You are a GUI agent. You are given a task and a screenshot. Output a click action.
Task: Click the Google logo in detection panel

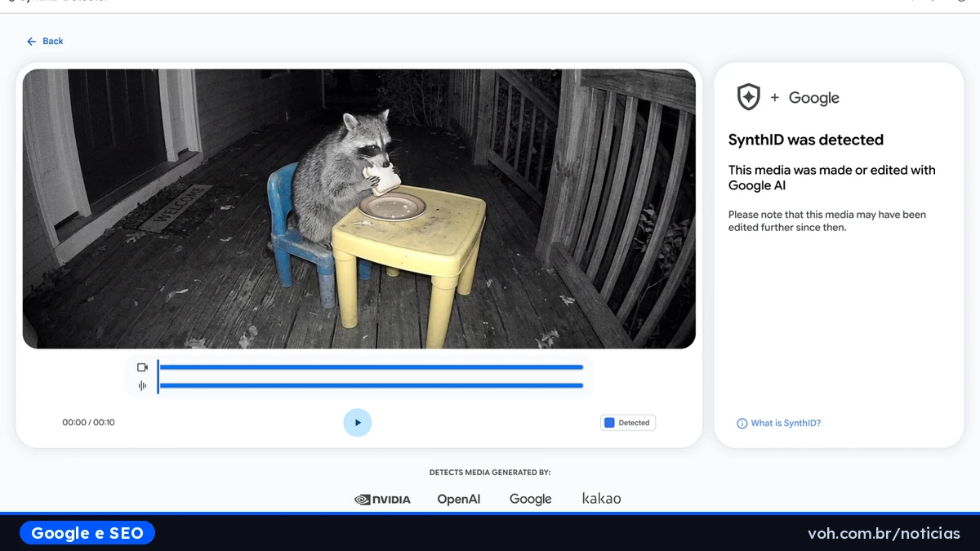(x=813, y=98)
